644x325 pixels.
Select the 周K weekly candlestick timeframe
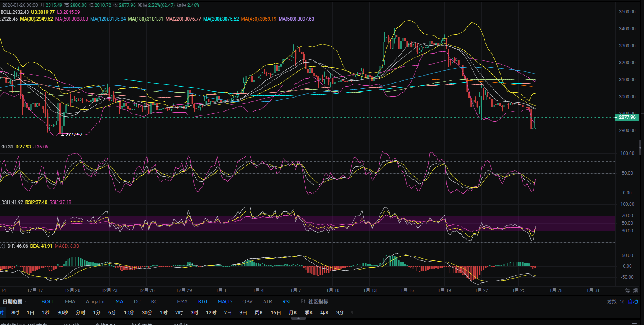tap(259, 312)
